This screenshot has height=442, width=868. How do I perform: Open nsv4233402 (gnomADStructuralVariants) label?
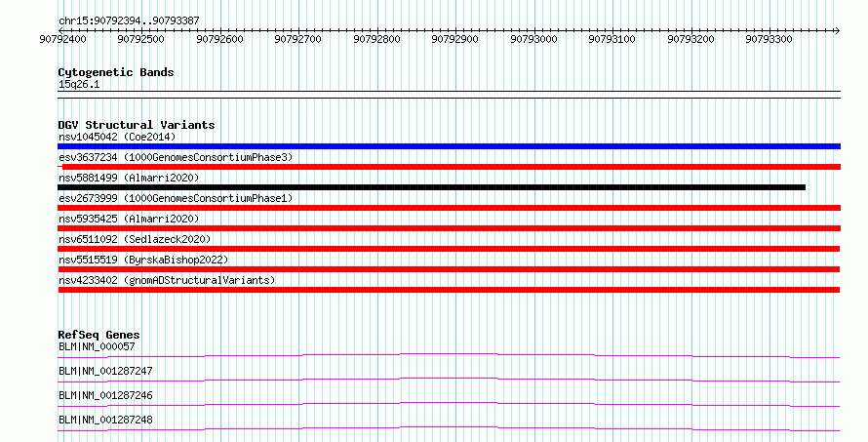coord(167,280)
